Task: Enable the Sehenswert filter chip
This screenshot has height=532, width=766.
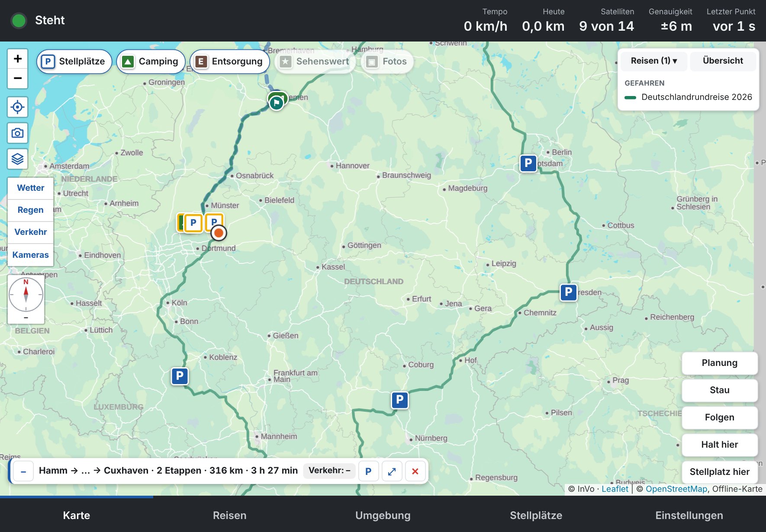Action: pos(315,61)
